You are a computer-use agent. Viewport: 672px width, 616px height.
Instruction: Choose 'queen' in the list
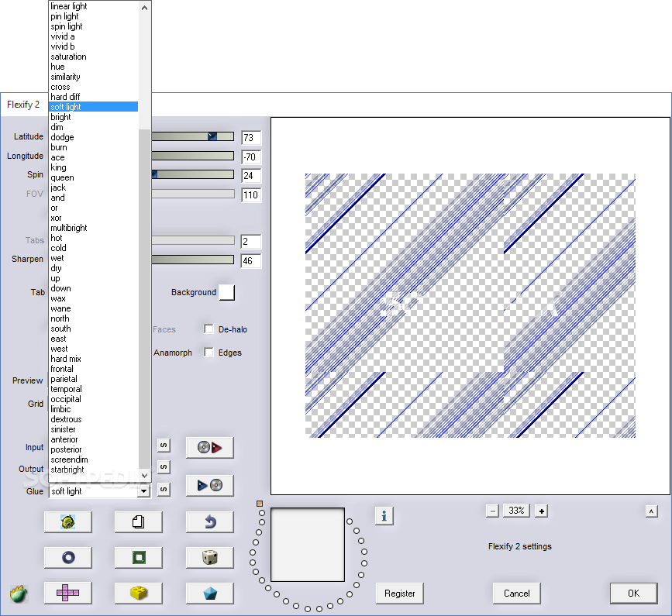tap(94, 177)
